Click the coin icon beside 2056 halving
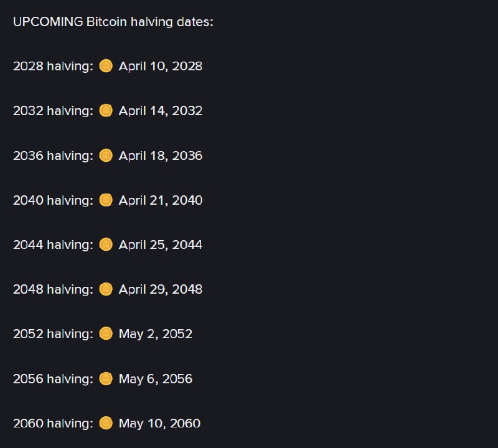This screenshot has height=448, width=498. click(x=106, y=378)
